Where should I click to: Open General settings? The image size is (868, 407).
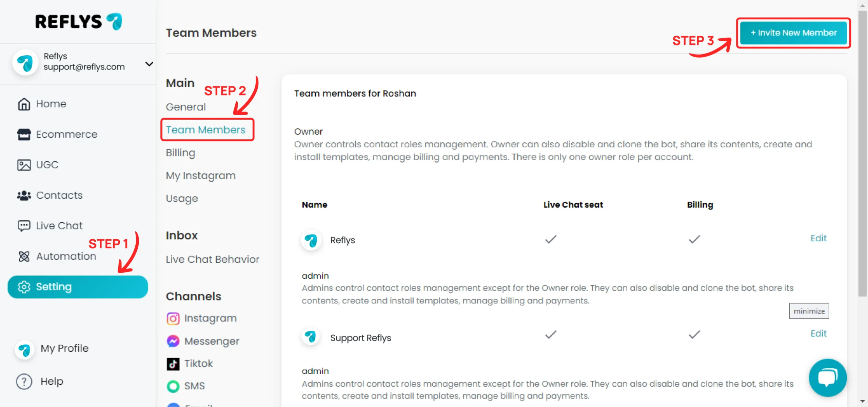click(186, 107)
